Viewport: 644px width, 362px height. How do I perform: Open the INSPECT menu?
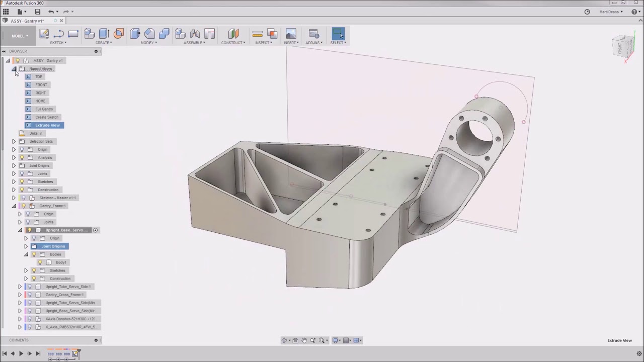[x=264, y=43]
